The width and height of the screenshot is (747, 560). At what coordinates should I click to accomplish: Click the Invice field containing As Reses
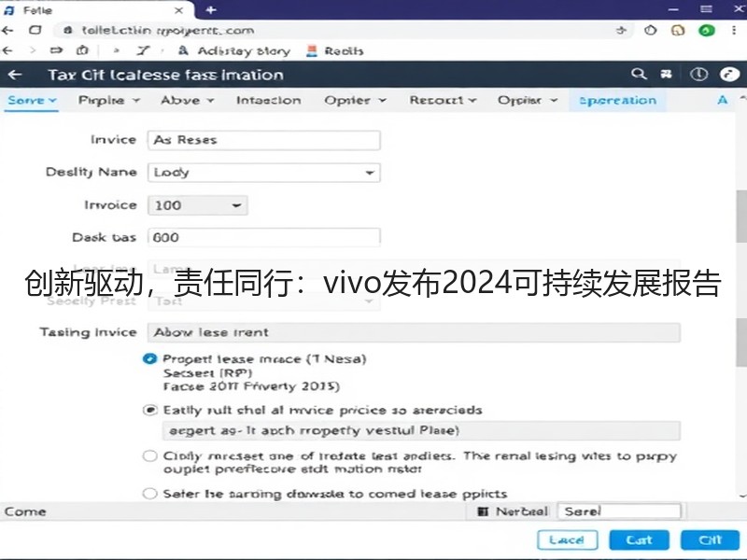coord(264,141)
